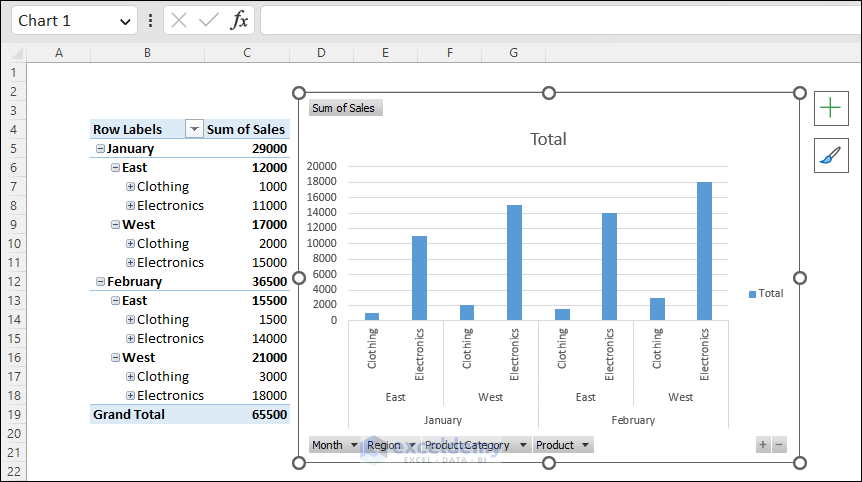Expand Electronics in row 18

tap(130, 396)
